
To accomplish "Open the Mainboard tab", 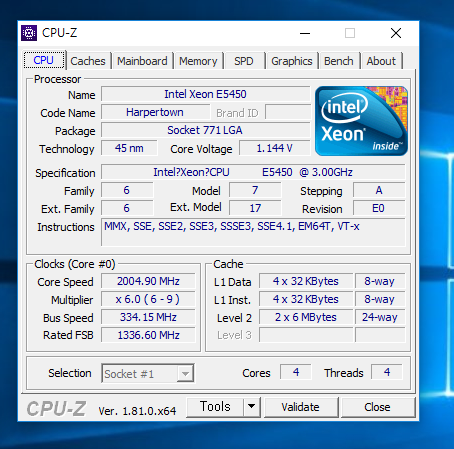I will click(142, 61).
